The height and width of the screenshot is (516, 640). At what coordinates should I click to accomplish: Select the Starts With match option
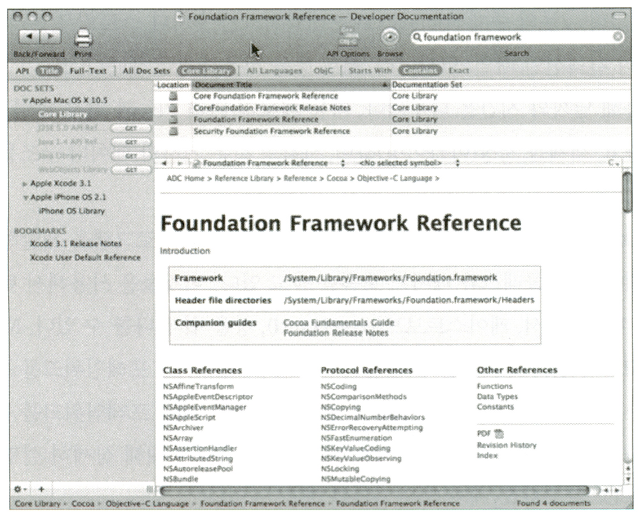370,71
